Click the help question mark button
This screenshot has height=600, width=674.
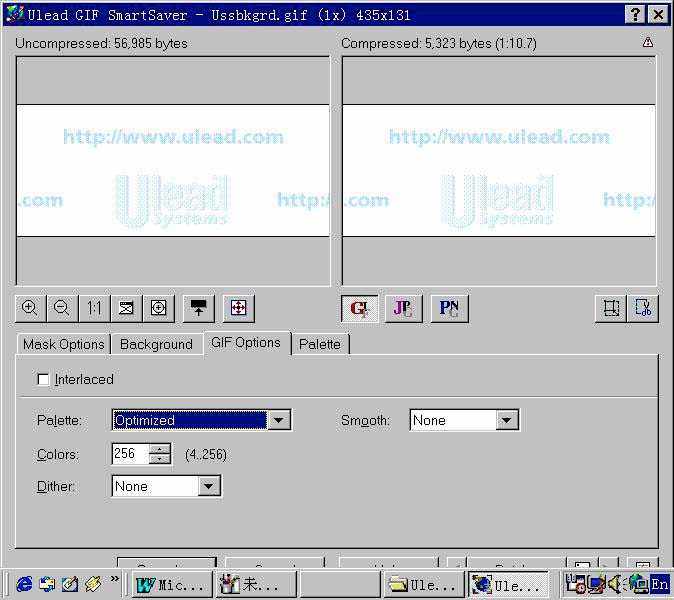(636, 14)
